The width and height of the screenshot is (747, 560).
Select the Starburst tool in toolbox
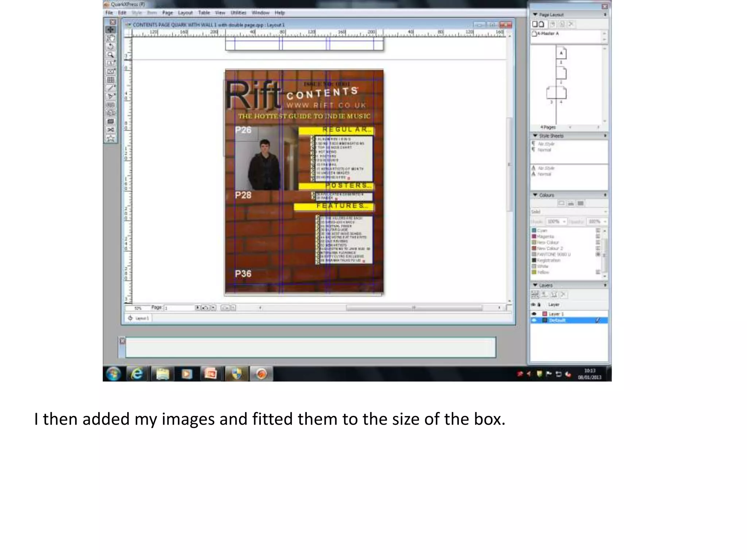(x=111, y=138)
